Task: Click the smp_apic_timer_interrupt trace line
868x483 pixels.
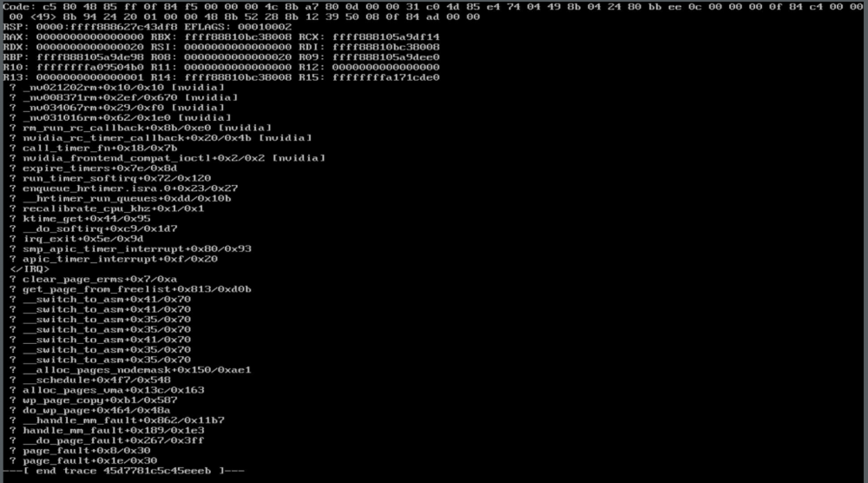Action: tap(130, 248)
